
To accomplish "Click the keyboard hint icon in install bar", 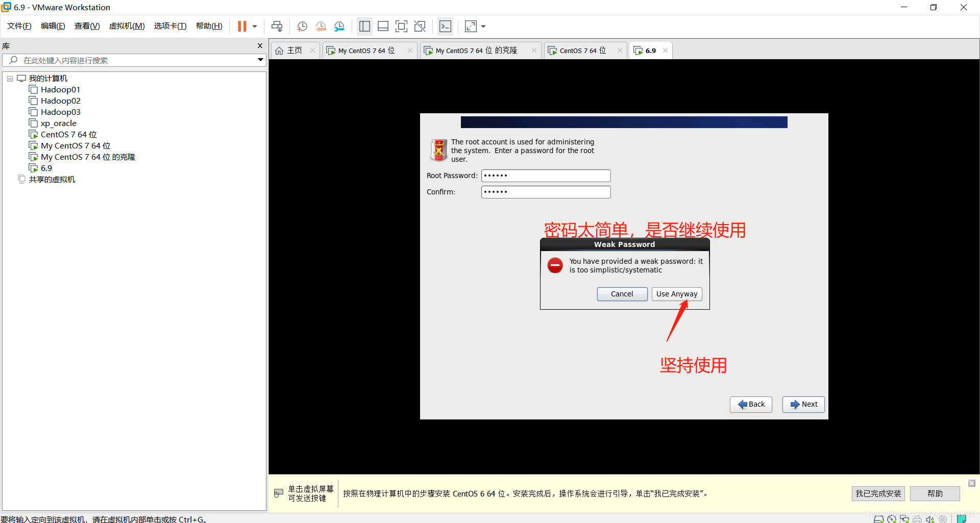I will [279, 493].
